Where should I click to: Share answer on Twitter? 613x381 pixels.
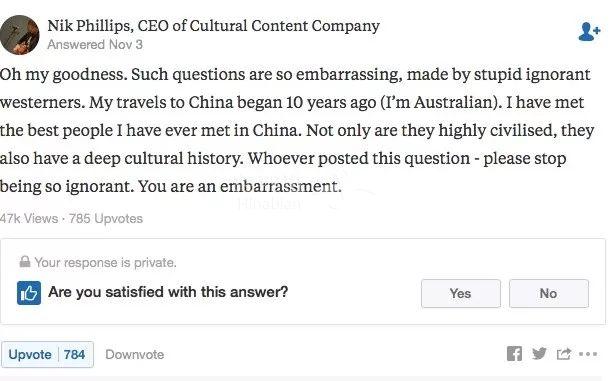[x=539, y=354]
